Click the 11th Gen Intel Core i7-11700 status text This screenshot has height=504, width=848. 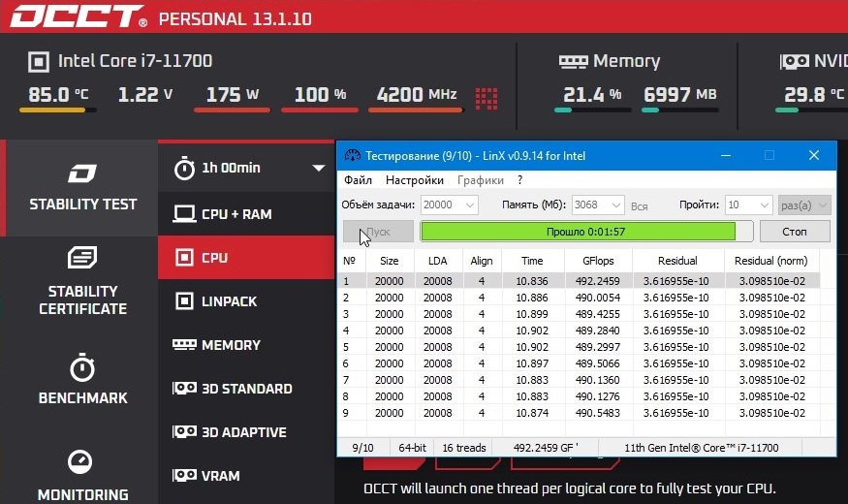pyautogui.click(x=702, y=448)
